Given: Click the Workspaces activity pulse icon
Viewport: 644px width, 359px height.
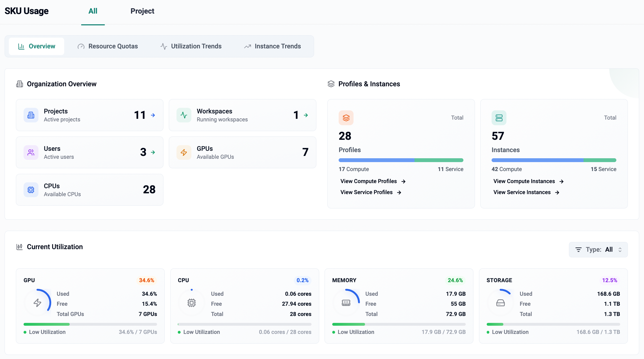Looking at the screenshot, I should [184, 115].
